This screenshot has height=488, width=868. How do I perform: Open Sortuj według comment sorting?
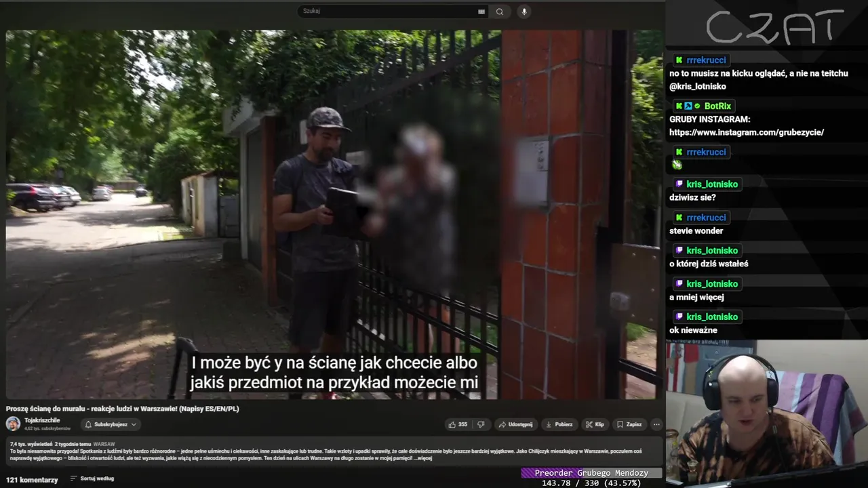tap(92, 479)
